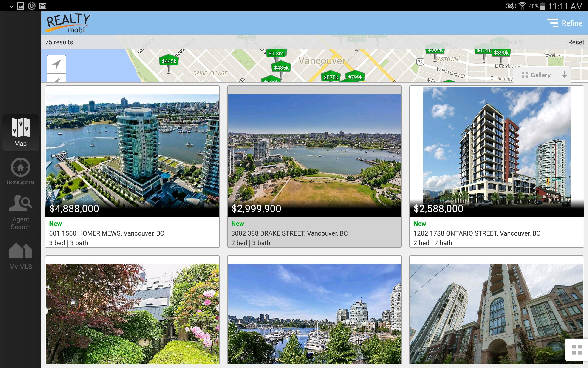Switch to Gallery view tab
The height and width of the screenshot is (368, 588).
click(x=536, y=75)
